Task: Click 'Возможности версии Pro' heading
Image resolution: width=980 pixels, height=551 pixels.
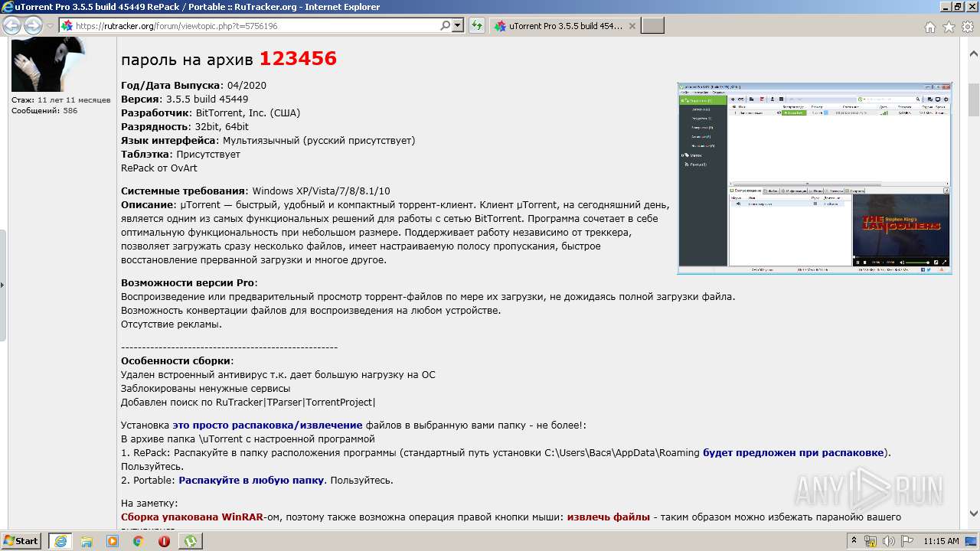Action: point(188,282)
